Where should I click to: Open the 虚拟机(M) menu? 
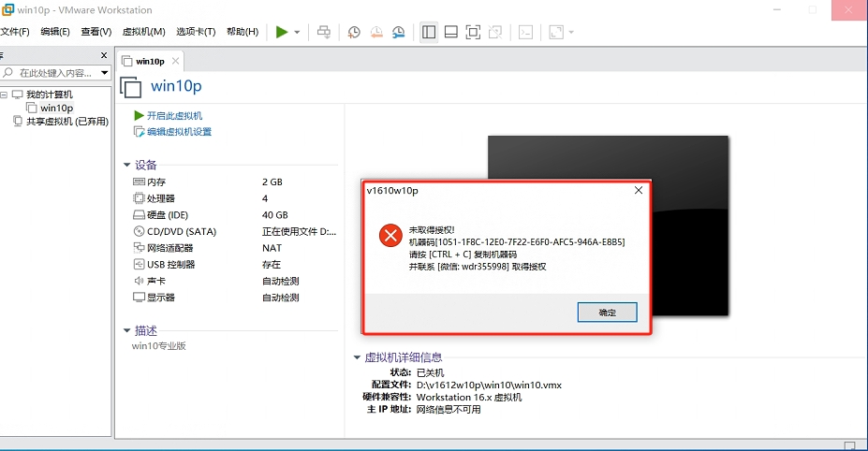point(143,32)
